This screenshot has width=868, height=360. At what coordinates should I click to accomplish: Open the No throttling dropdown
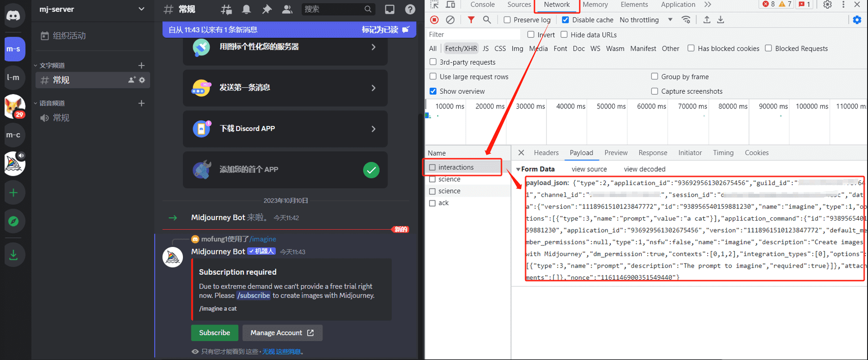tap(645, 20)
